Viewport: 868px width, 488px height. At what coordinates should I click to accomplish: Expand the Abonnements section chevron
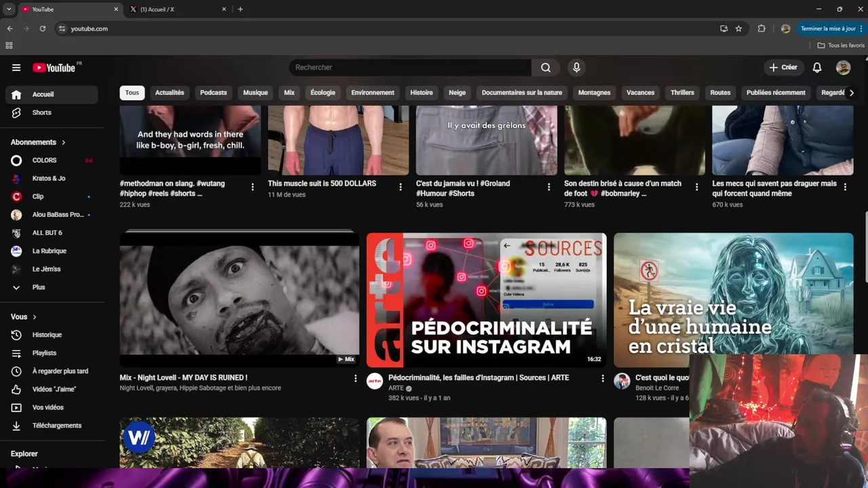tap(64, 142)
